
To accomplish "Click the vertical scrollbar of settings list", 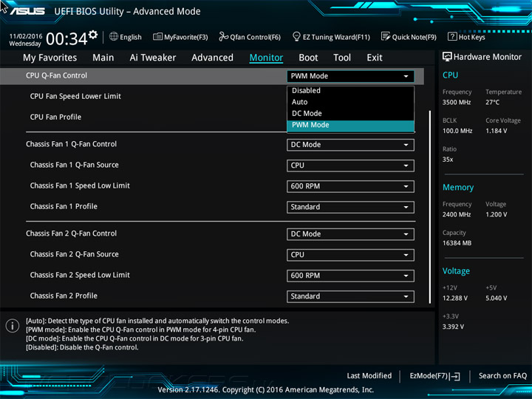I will 430,207.
